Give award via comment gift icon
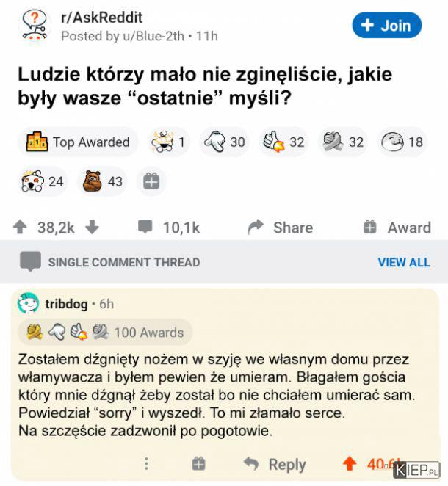Image resolution: width=448 pixels, height=486 pixels. coord(199,464)
